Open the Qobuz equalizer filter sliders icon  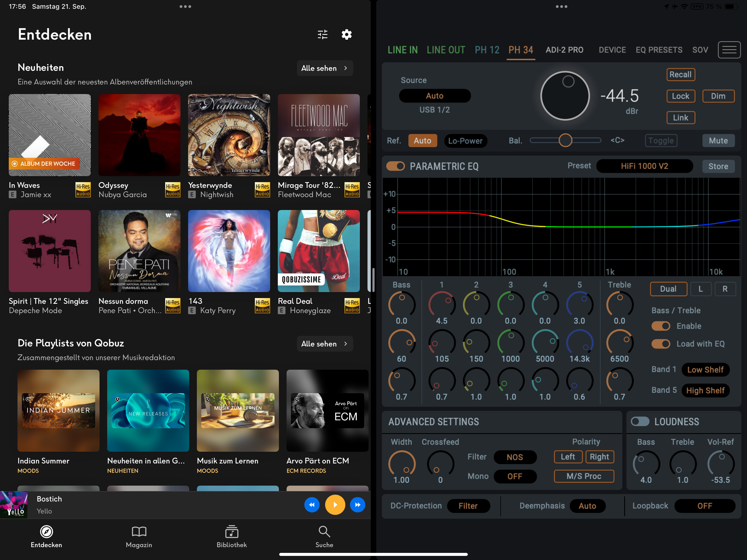click(323, 34)
